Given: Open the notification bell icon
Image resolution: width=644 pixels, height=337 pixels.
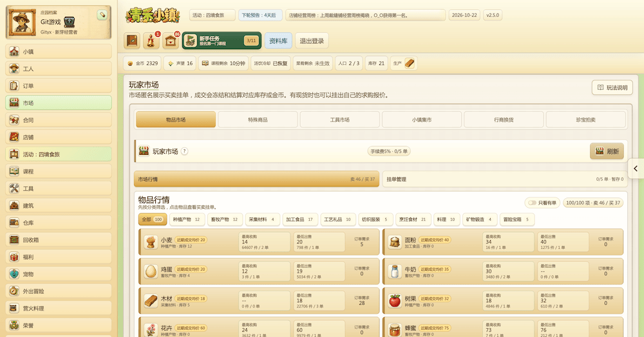Looking at the screenshot, I should click(x=151, y=41).
